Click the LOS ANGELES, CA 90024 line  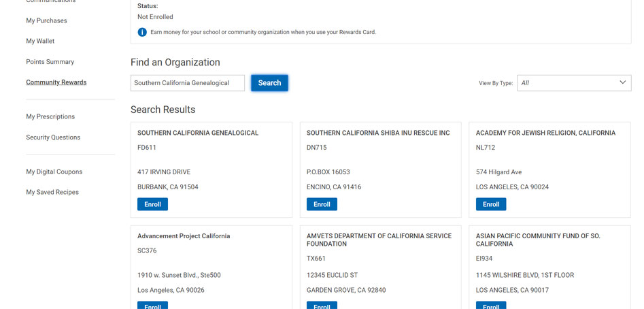click(x=512, y=187)
